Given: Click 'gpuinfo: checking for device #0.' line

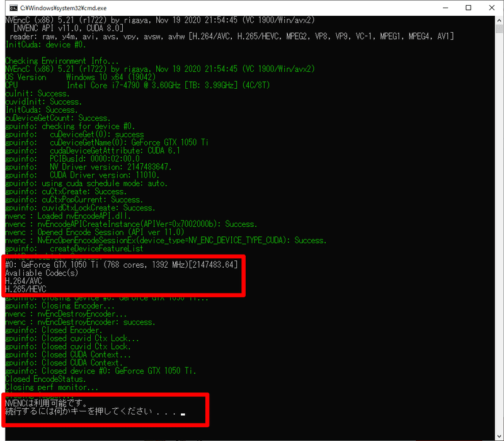Looking at the screenshot, I should coord(70,126).
